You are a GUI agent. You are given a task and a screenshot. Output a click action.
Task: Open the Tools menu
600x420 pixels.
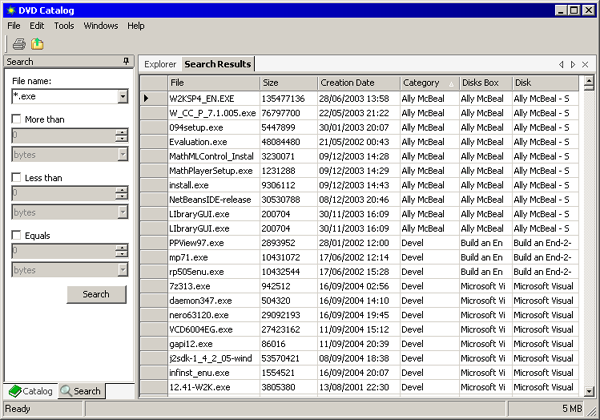click(x=64, y=25)
